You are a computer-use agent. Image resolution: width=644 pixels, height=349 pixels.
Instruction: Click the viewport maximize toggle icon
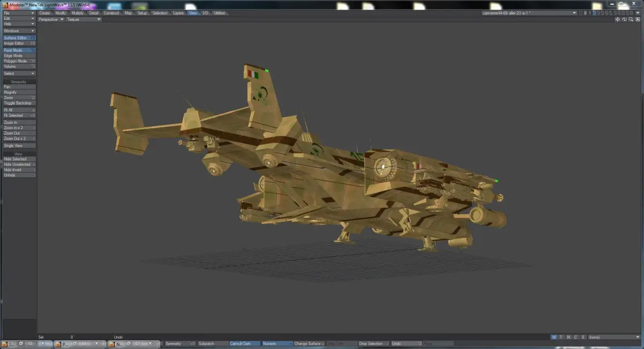tap(638, 19)
